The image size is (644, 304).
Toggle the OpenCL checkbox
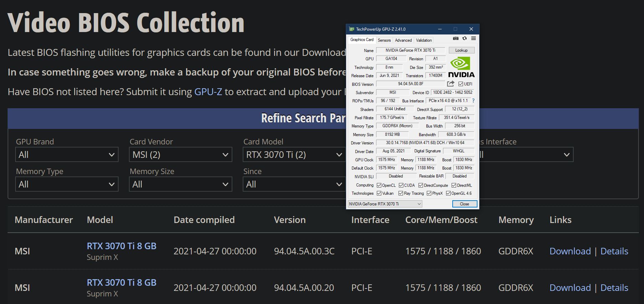[379, 185]
